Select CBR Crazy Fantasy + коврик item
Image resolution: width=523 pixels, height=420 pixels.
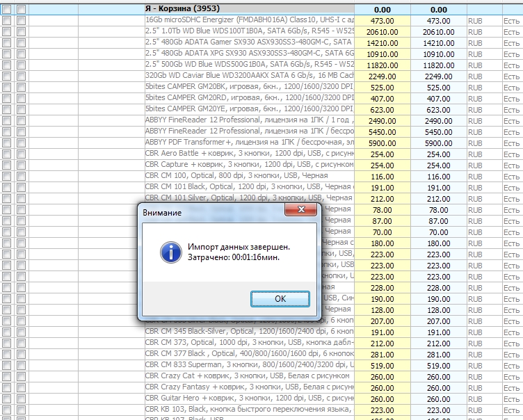[250, 387]
